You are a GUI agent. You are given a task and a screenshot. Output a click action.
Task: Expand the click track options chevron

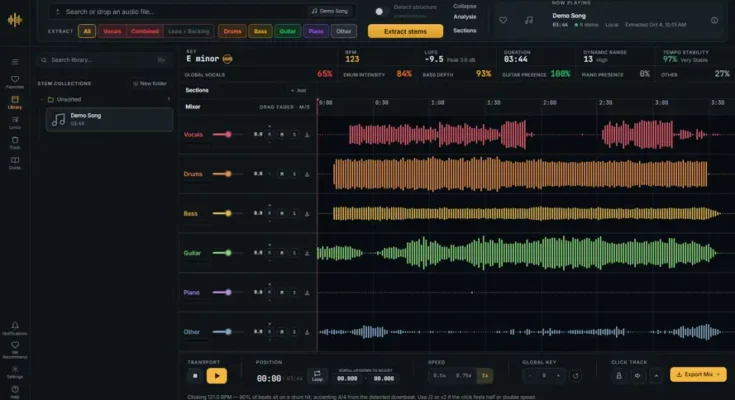[656, 376]
